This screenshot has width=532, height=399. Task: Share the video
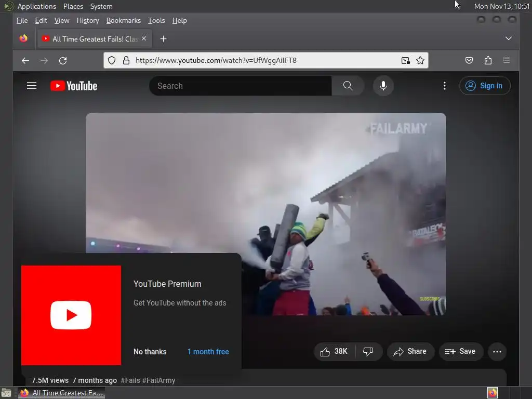410,352
